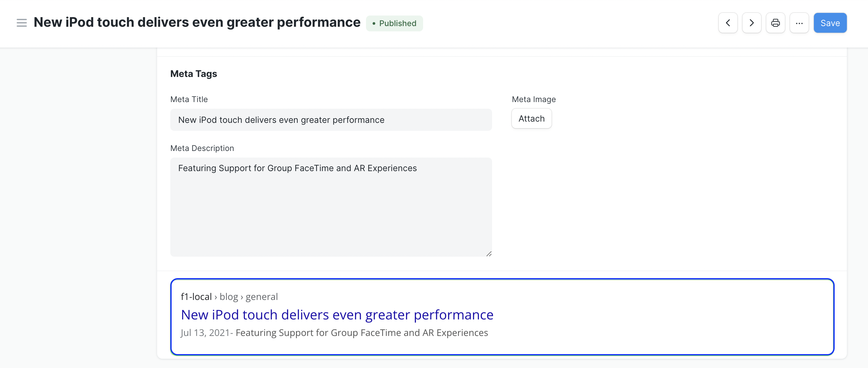Open the hamburger navigation menu

coord(21,22)
